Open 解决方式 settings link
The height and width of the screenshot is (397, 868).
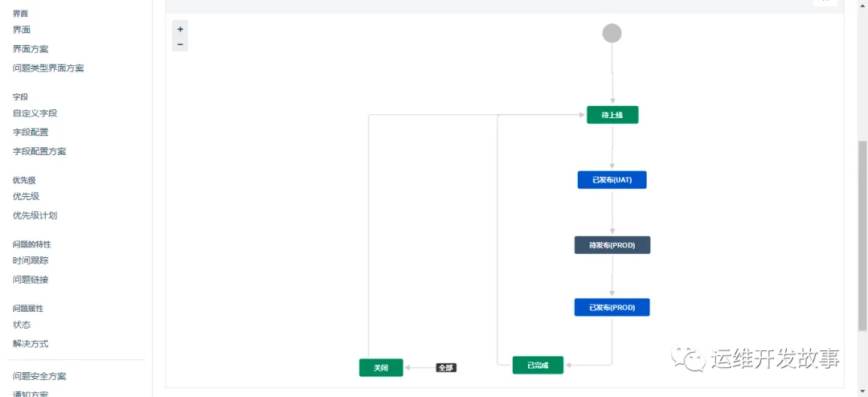31,344
